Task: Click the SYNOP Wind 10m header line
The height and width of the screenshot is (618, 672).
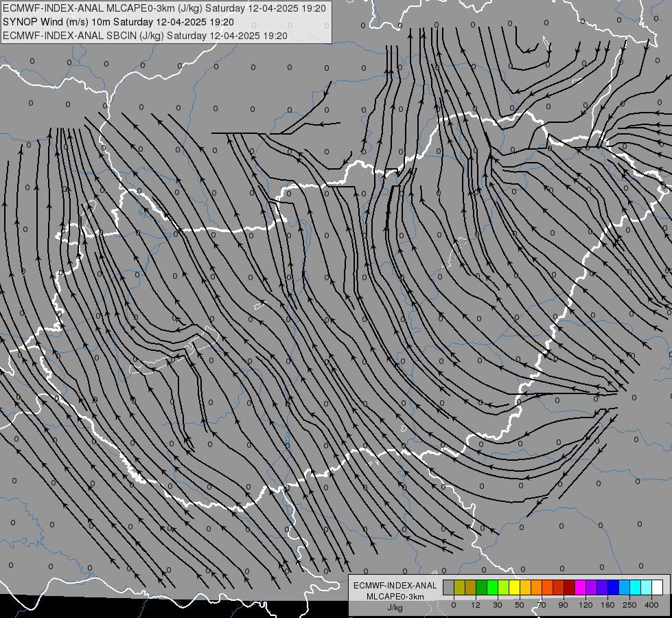Action: point(118,22)
